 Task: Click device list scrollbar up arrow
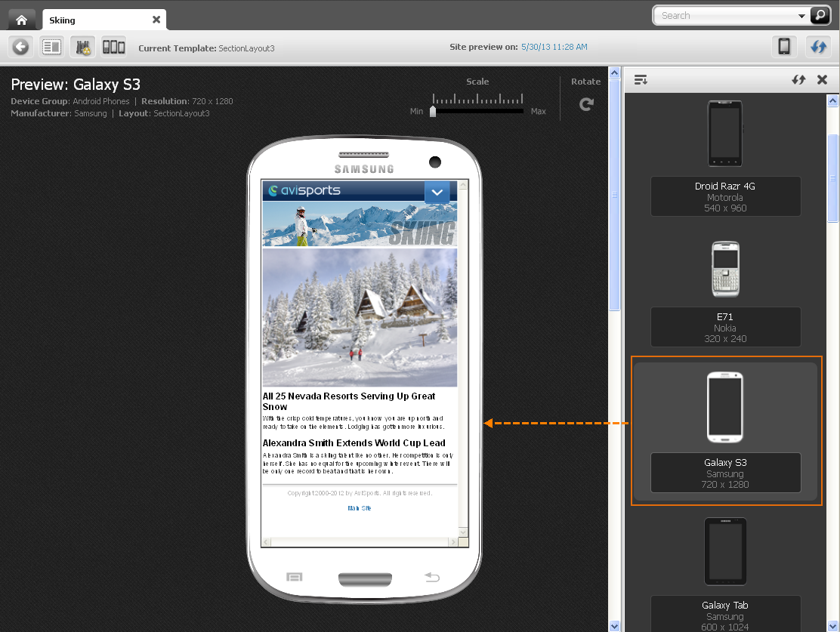coord(832,100)
